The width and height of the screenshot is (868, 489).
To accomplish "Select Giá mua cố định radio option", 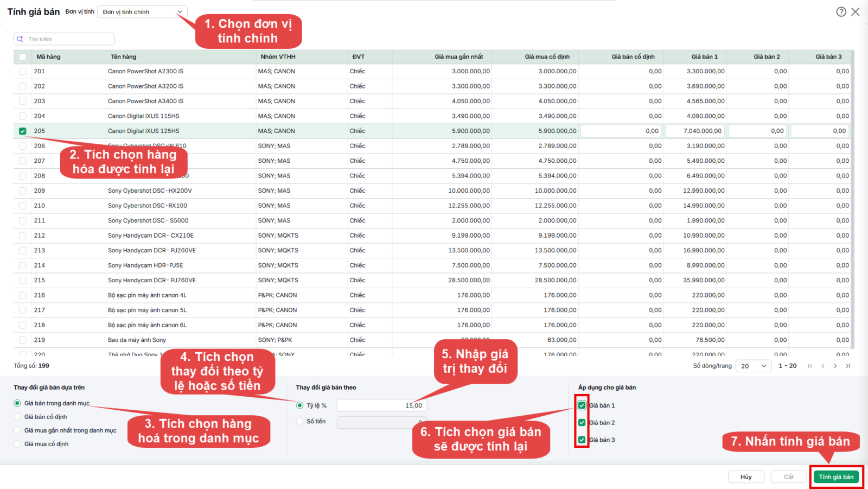I will [x=17, y=444].
